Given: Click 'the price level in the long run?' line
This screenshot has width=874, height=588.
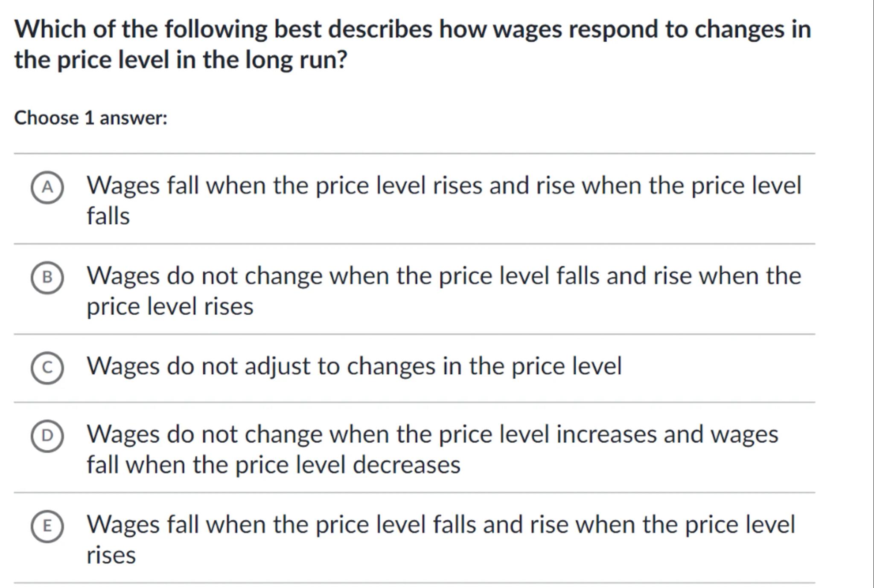Looking at the screenshot, I should 181,60.
